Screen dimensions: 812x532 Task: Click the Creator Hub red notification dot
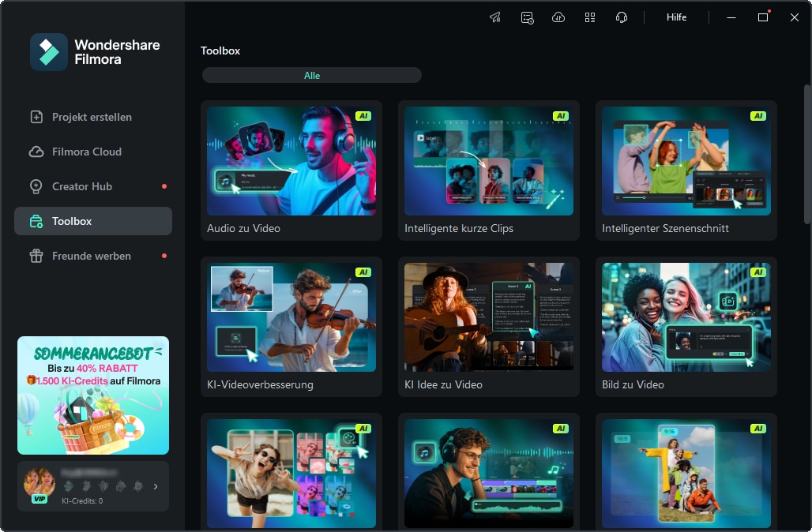pos(164,186)
